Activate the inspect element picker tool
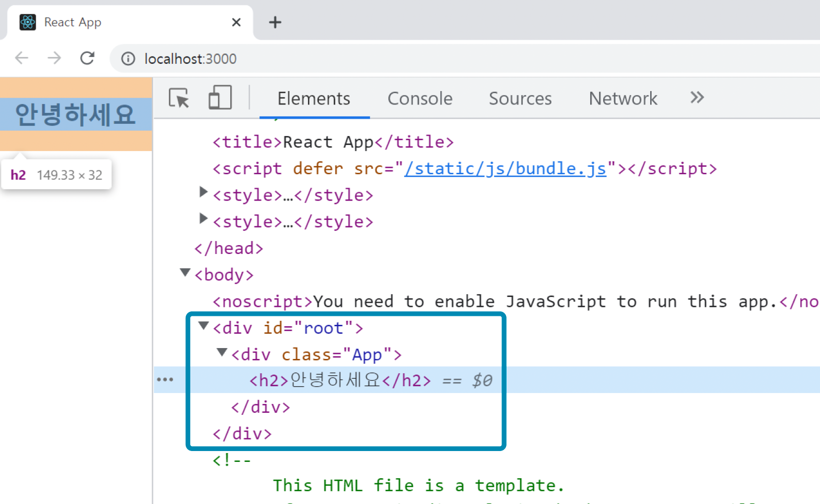This screenshot has width=820, height=504. click(179, 98)
